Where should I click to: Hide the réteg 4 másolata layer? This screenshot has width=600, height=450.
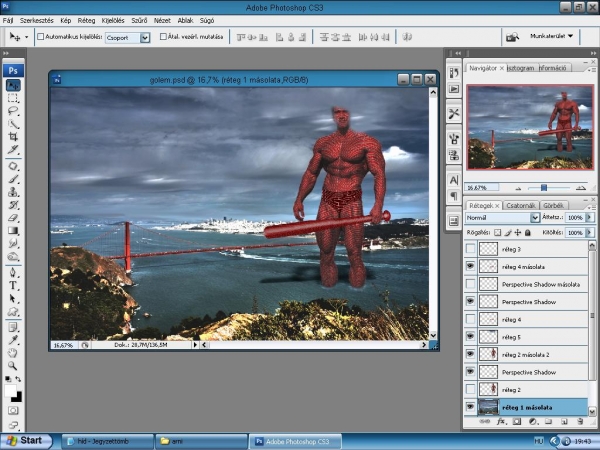pyautogui.click(x=470, y=266)
